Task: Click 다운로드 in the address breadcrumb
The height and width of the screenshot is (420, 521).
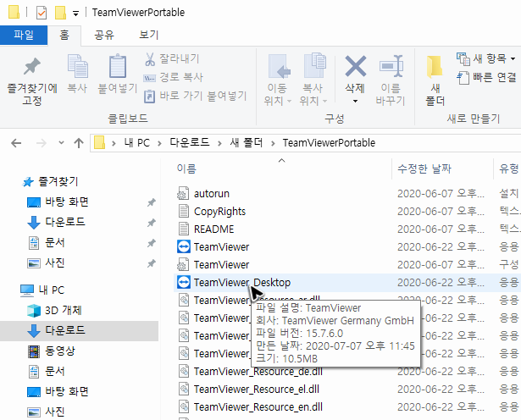Action: (190, 143)
